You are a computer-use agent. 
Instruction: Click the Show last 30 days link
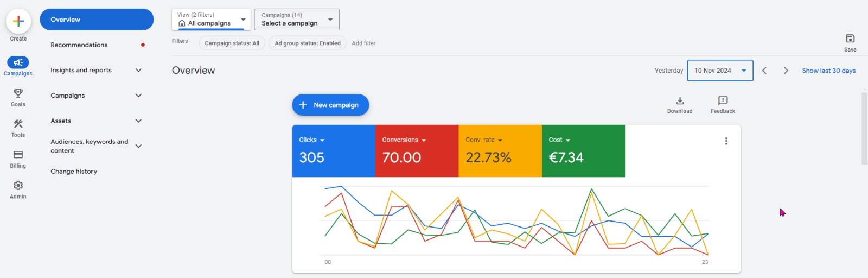pos(828,71)
